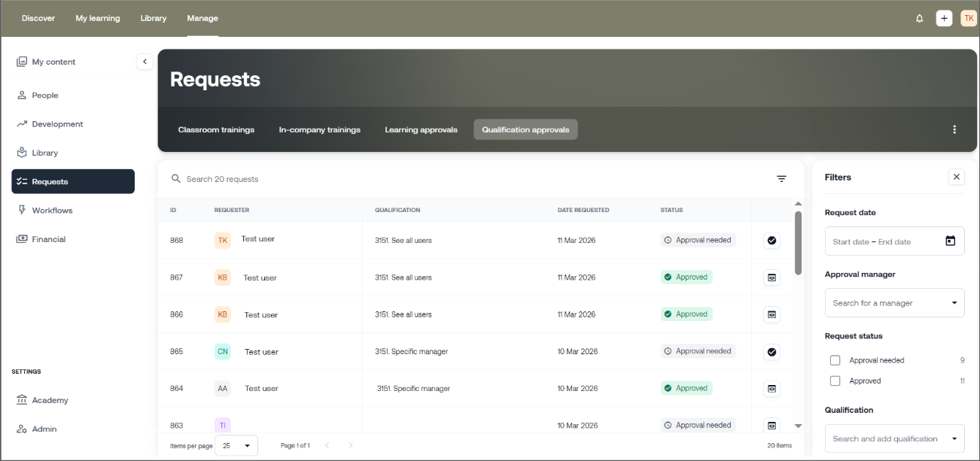
Task: Click the KB avatar in row 867
Action: 222,277
